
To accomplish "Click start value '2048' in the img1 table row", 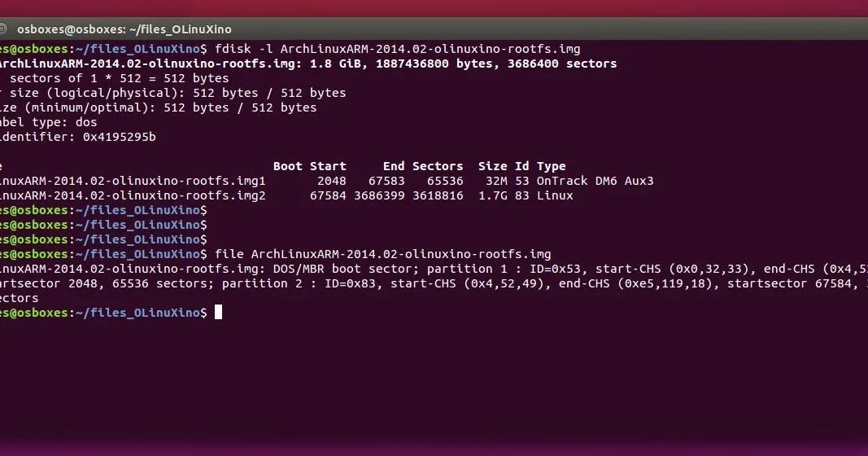I will click(x=332, y=181).
